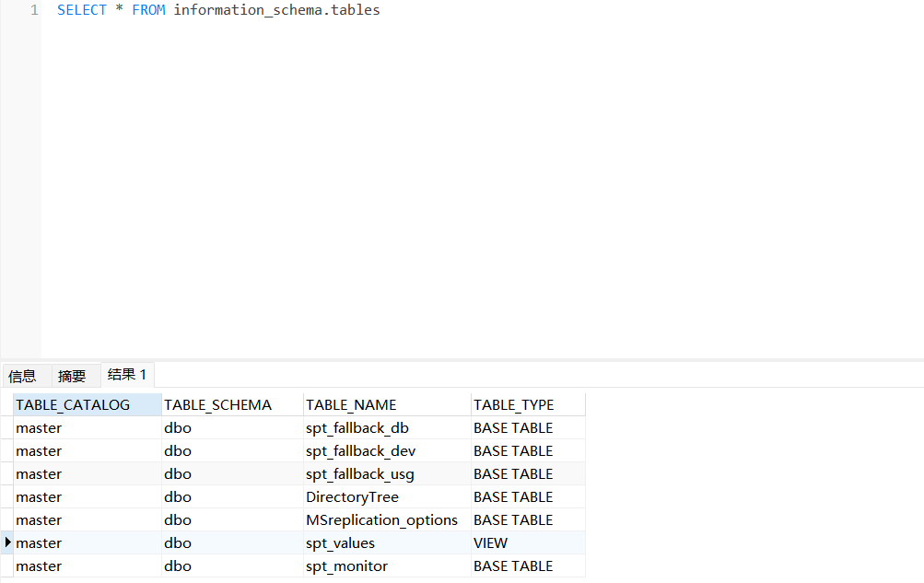
Task: Switch to the 信息 tab
Action: (22, 376)
